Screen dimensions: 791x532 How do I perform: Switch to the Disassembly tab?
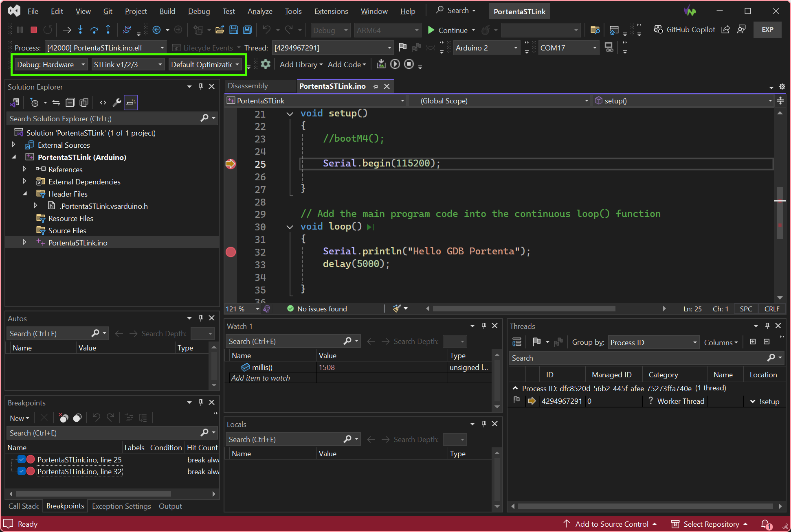(248, 86)
